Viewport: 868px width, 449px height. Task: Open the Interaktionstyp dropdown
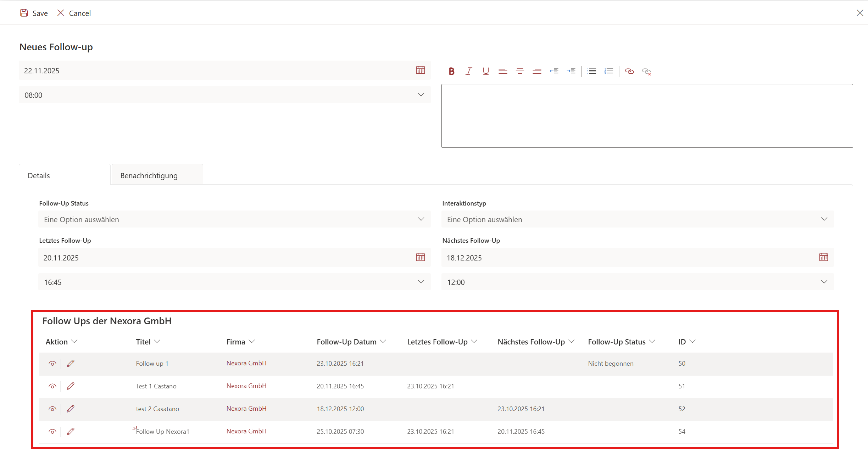[637, 219]
